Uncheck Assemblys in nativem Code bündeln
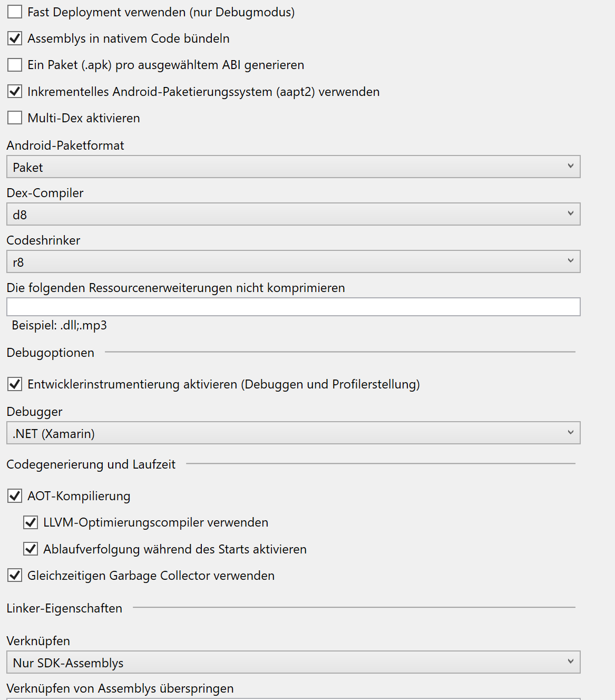 coord(14,38)
